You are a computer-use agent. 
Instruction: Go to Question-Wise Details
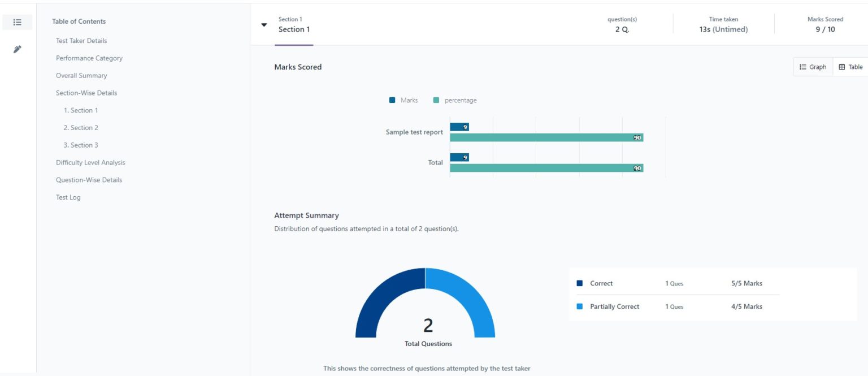point(89,179)
